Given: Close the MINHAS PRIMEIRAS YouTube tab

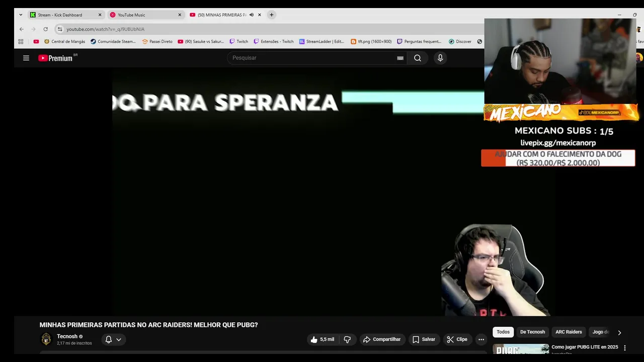Looking at the screenshot, I should pos(260,15).
